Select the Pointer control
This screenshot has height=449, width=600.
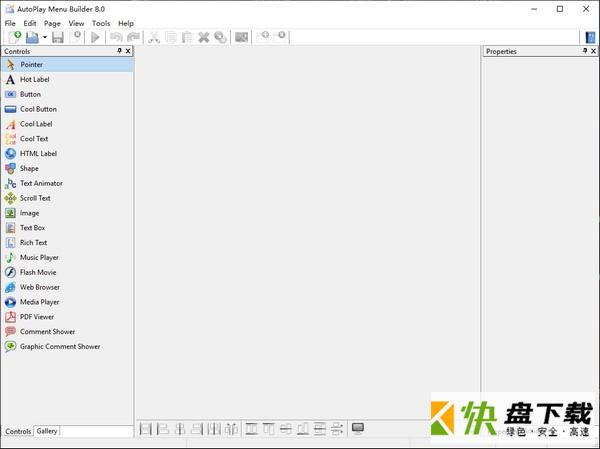67,65
